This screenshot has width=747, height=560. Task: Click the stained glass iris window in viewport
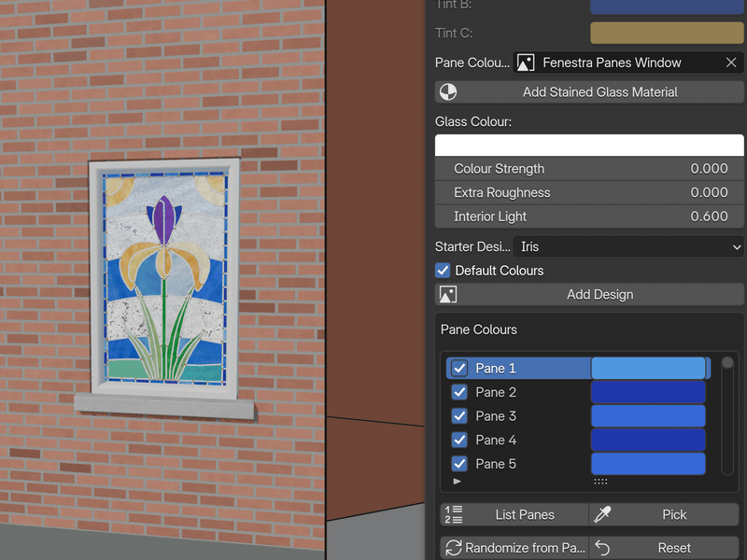pos(164,278)
